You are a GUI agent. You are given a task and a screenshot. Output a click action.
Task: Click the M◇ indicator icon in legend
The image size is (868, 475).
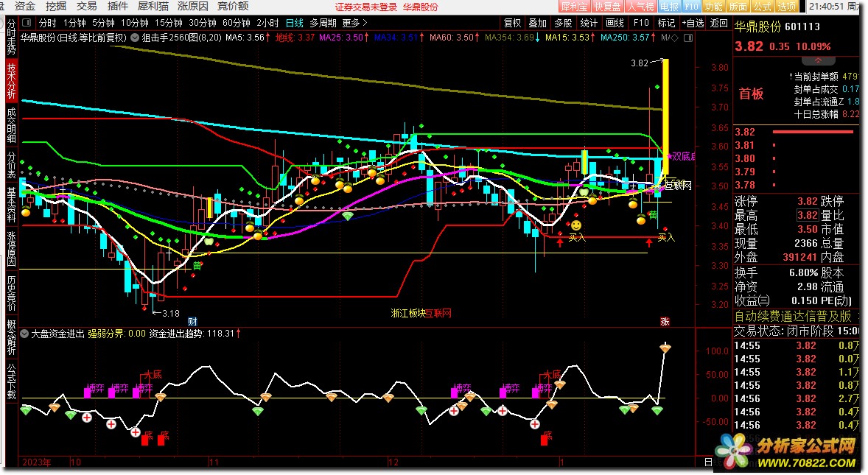(670, 38)
